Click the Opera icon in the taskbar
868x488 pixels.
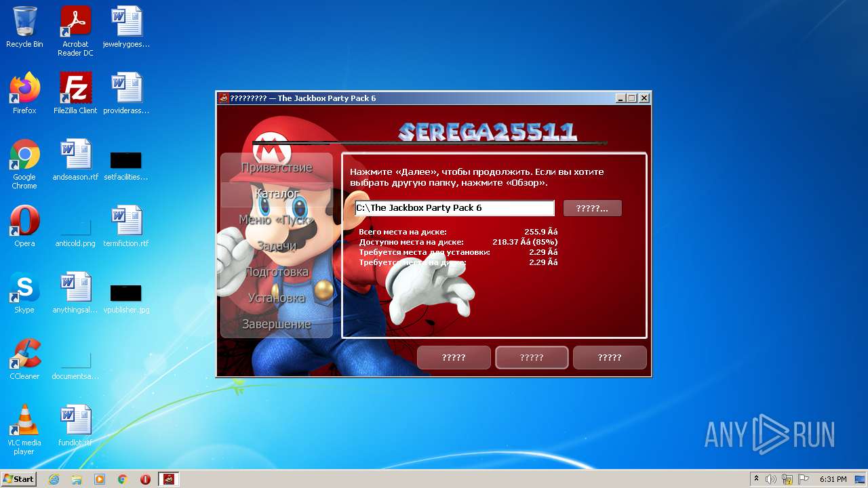tap(146, 479)
